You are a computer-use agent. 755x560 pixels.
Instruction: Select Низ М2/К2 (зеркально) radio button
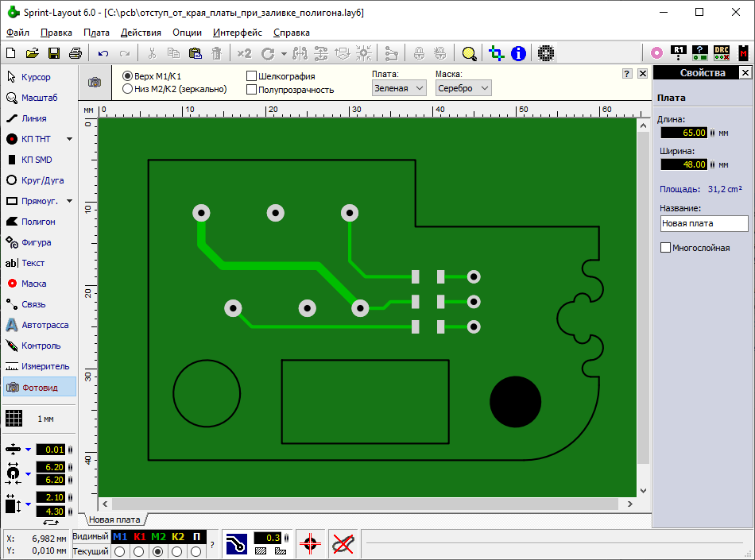click(x=128, y=89)
